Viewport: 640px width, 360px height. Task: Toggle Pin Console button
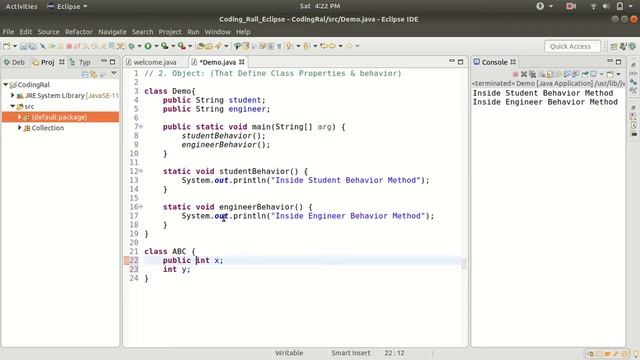(585, 74)
